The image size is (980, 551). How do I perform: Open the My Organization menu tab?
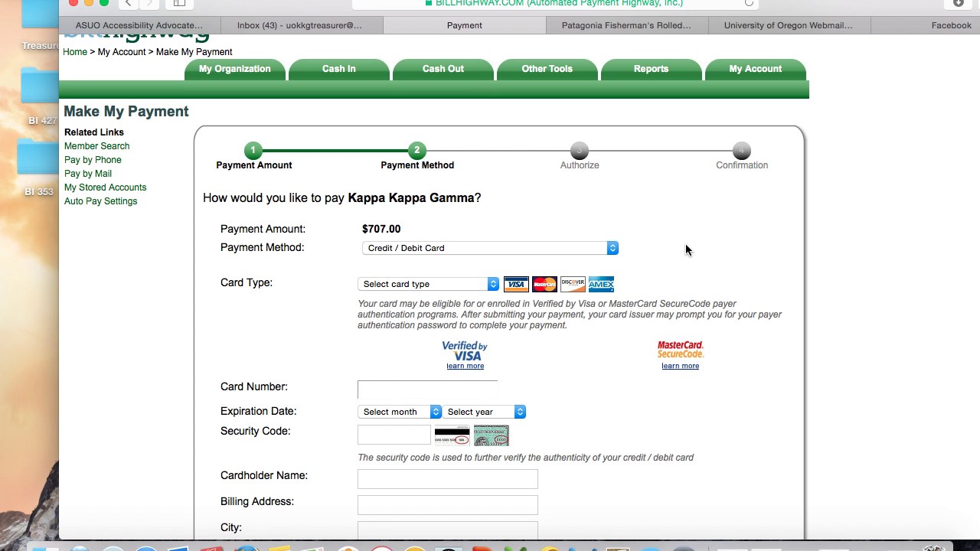tap(234, 69)
